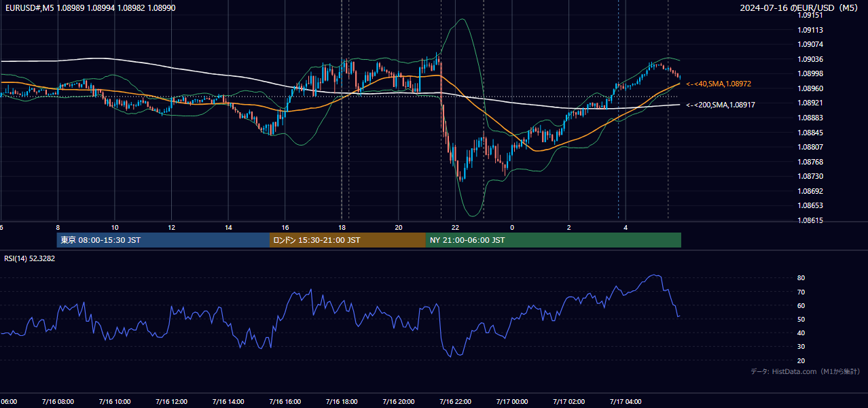Screen dimensions: 868x408
Task: Click the データ: HistData.com source credit
Action: tap(805, 371)
